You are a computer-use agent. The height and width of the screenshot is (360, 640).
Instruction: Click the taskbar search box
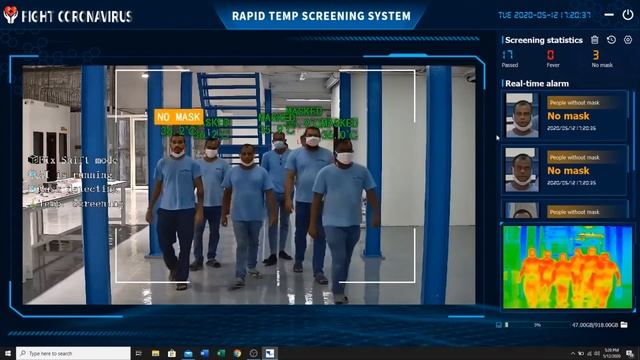[73, 353]
